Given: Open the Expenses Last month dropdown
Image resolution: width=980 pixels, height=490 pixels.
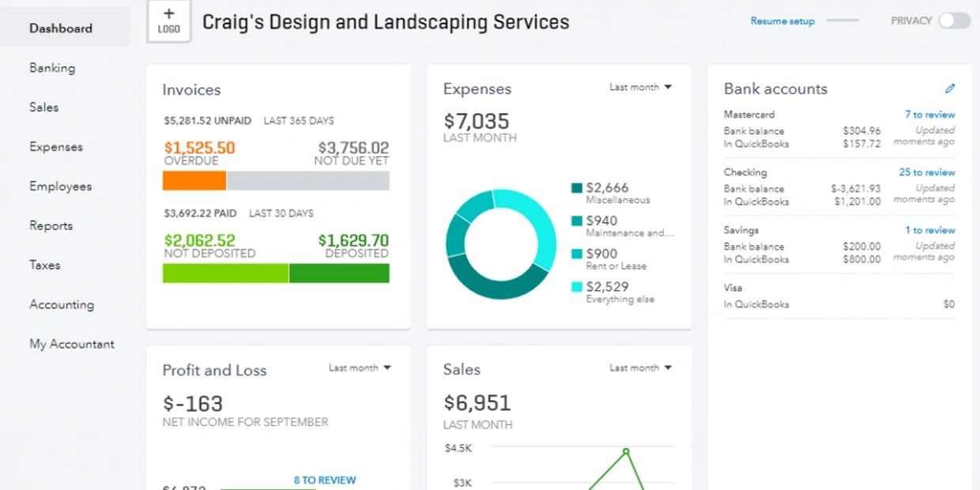Looking at the screenshot, I should click(x=640, y=88).
